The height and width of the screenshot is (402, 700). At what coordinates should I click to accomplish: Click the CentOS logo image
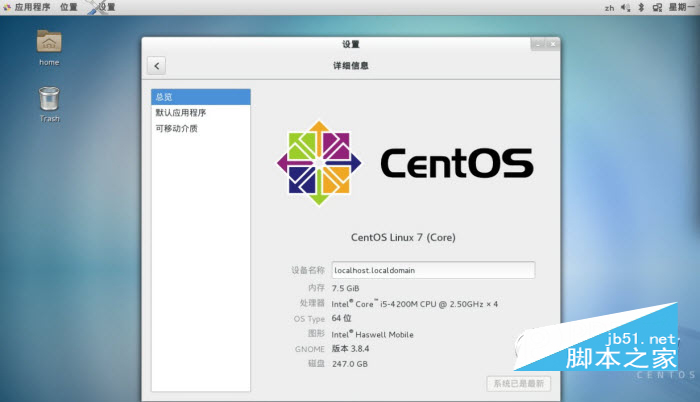click(405, 163)
